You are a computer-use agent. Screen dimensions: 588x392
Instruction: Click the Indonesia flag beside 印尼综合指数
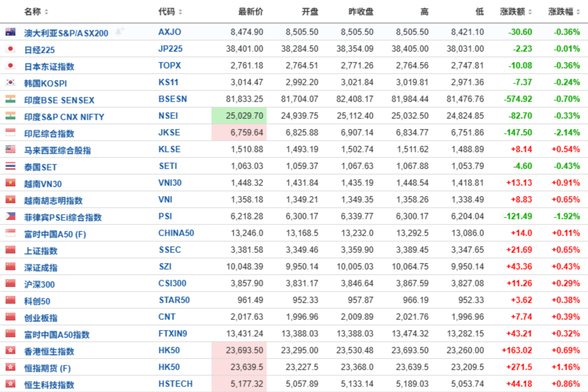click(10, 133)
